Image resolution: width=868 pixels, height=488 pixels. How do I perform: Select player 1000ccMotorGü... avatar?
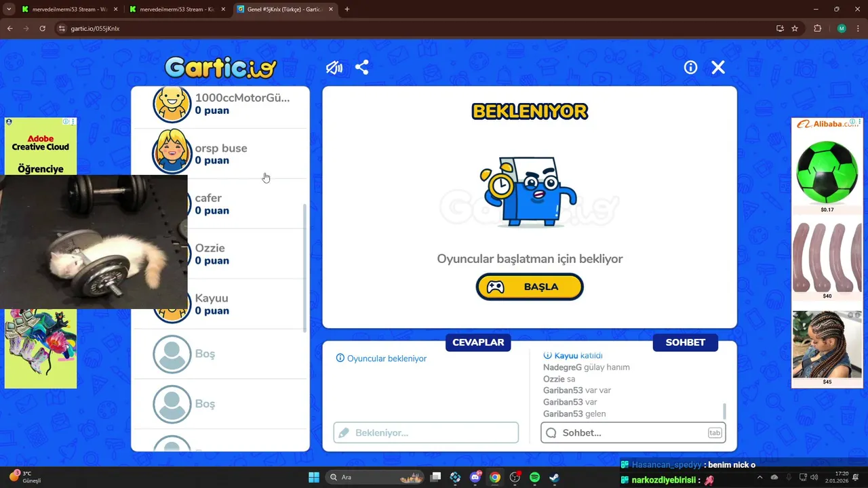(x=172, y=103)
